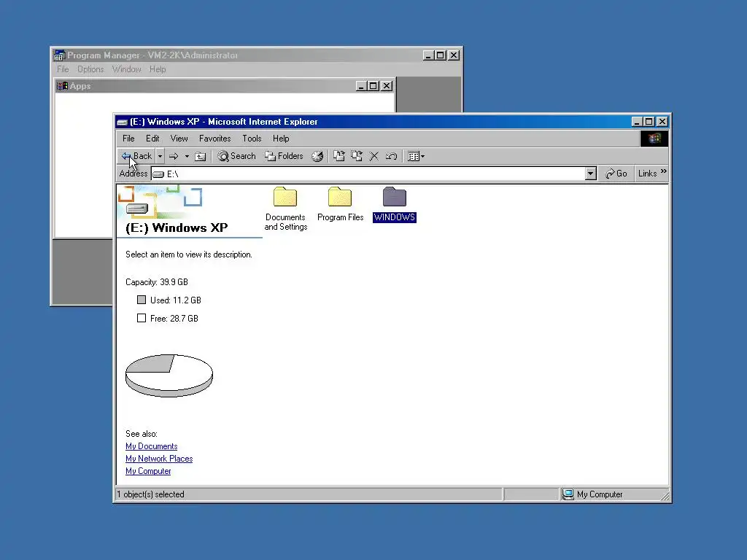Click the Undo toolbar icon
Screen dimensions: 747x560
391,156
